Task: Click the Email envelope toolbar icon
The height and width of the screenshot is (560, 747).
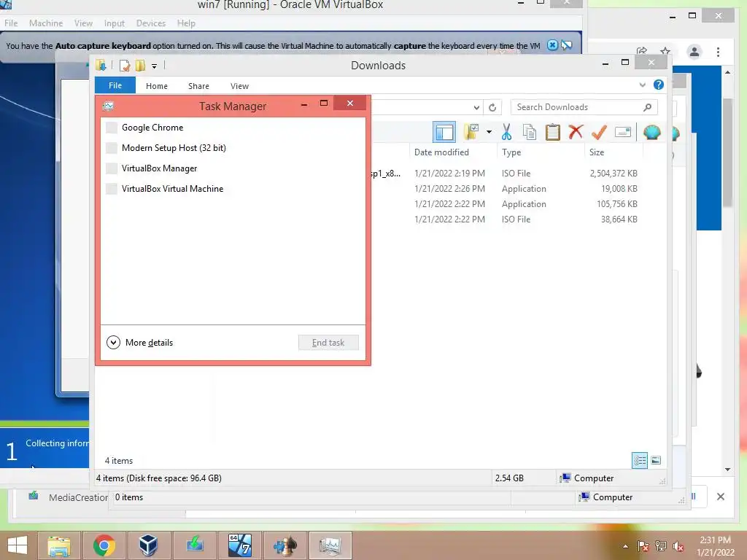Action: tap(623, 132)
